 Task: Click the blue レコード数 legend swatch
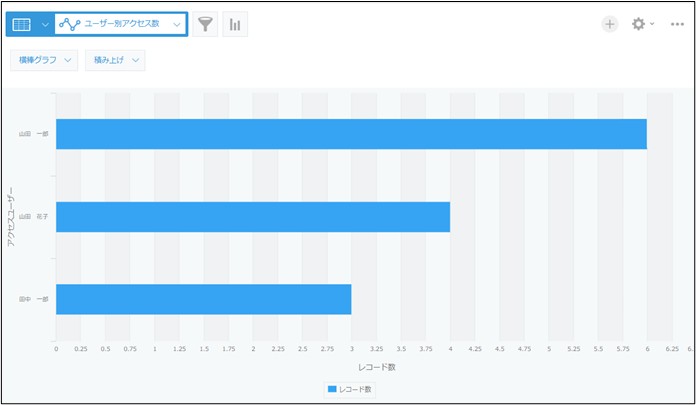coord(331,388)
